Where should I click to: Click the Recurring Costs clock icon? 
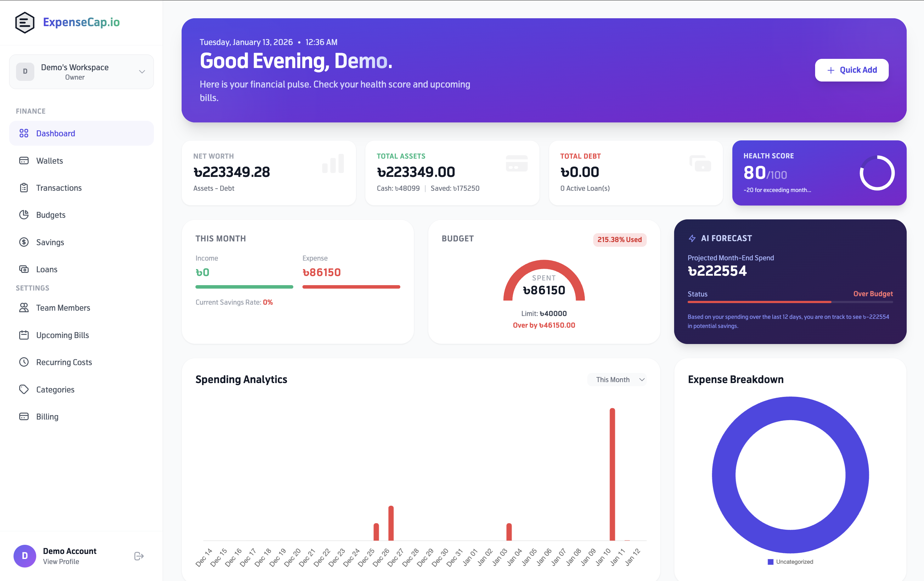[24, 362]
